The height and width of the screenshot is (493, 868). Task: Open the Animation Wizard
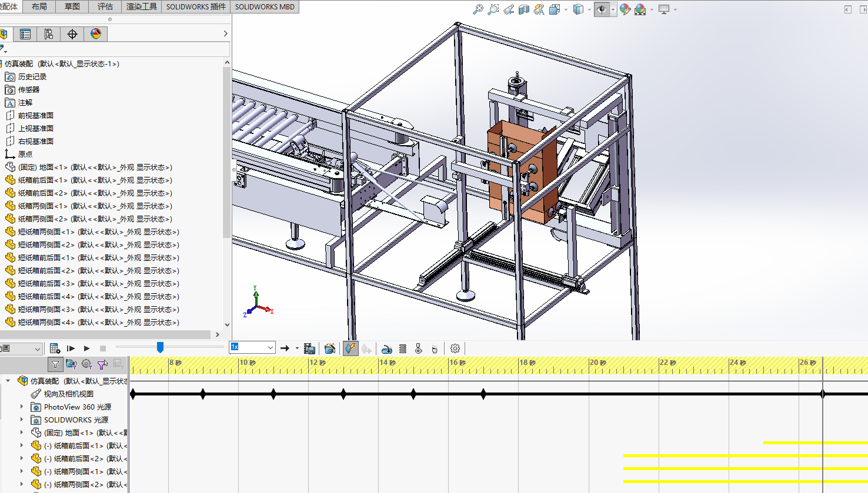click(x=330, y=348)
